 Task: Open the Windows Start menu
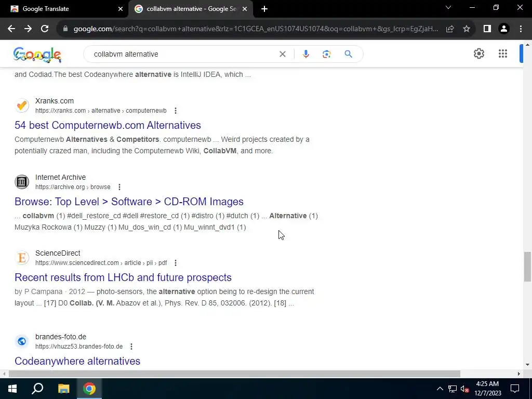[12, 389]
